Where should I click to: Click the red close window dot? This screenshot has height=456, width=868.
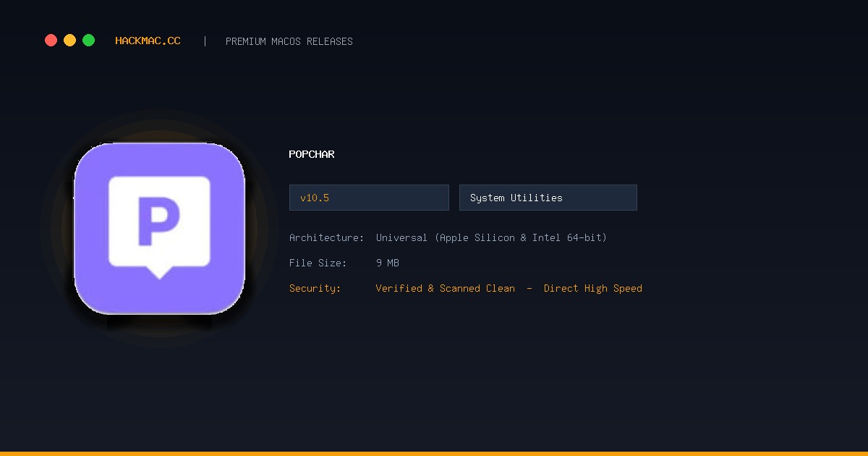51,41
